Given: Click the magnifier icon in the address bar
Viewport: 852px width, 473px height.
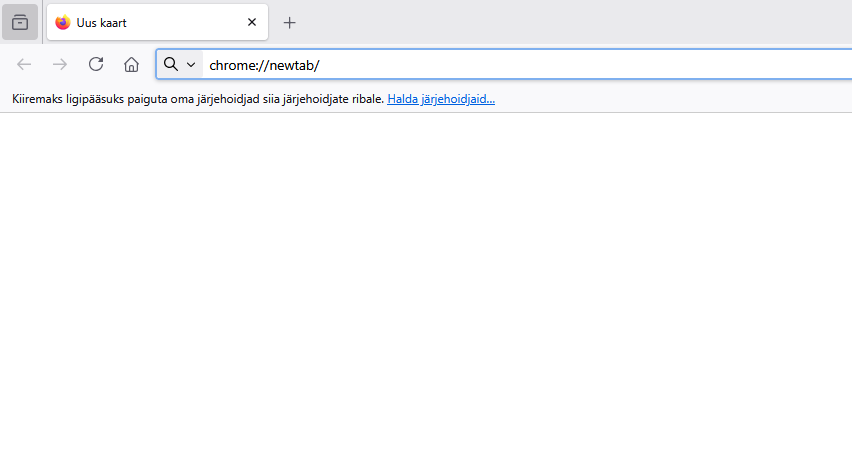Looking at the screenshot, I should point(171,64).
